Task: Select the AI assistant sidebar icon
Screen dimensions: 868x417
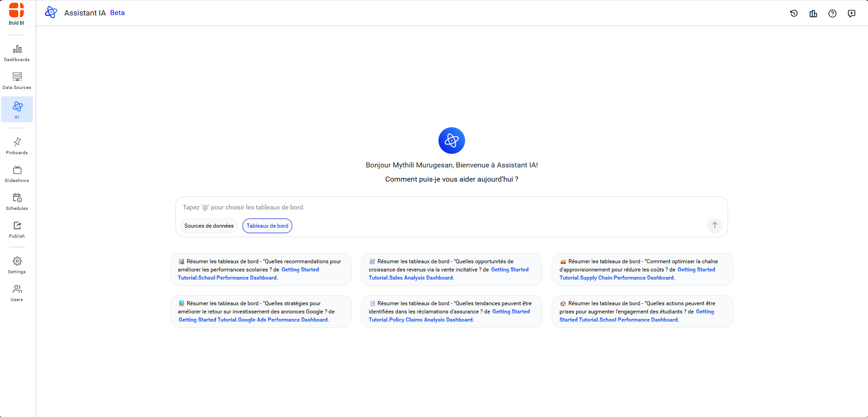Action: pos(17,109)
